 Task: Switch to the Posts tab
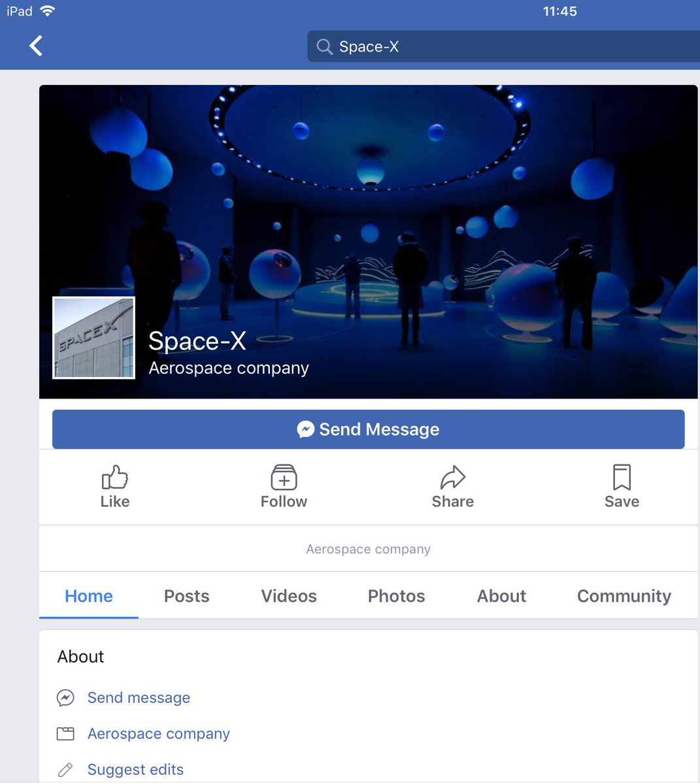[x=186, y=596]
